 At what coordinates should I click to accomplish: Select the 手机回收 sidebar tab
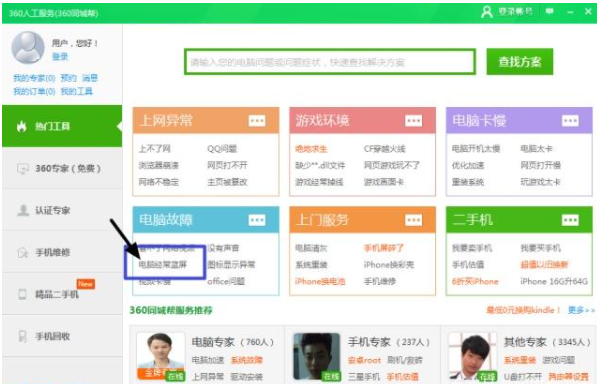click(x=62, y=336)
